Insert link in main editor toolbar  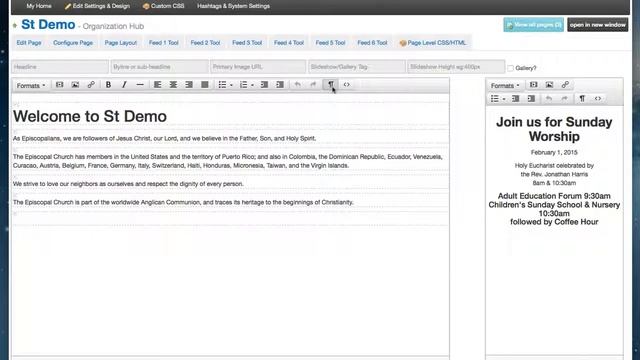(91, 85)
